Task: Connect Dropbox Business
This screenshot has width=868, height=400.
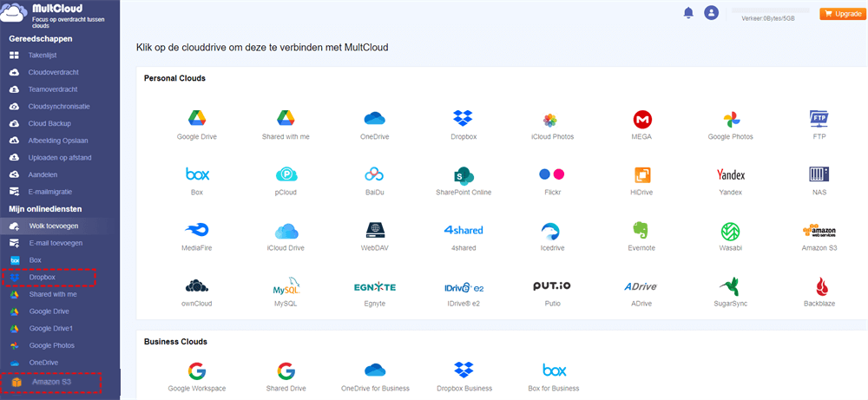Action: 464,377
